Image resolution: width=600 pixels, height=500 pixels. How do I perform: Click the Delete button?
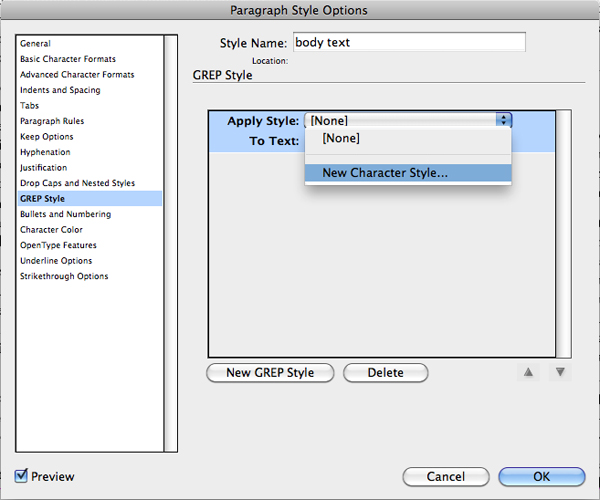tap(385, 373)
